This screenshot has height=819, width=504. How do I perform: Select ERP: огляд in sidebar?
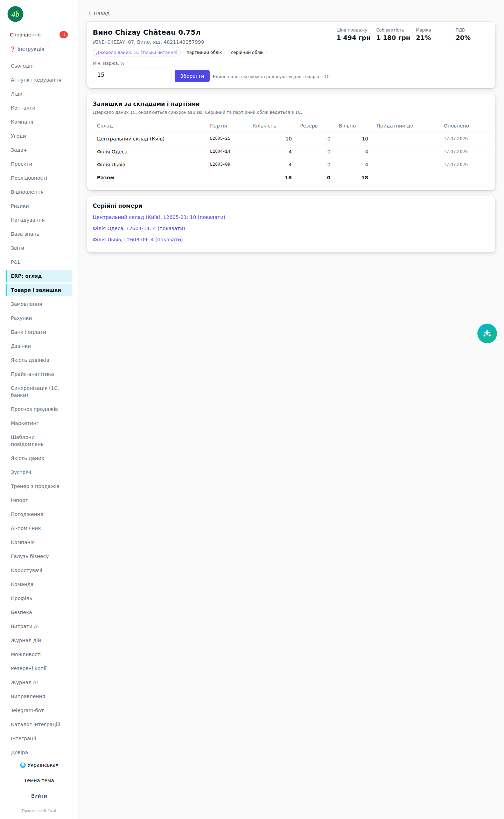tap(39, 276)
